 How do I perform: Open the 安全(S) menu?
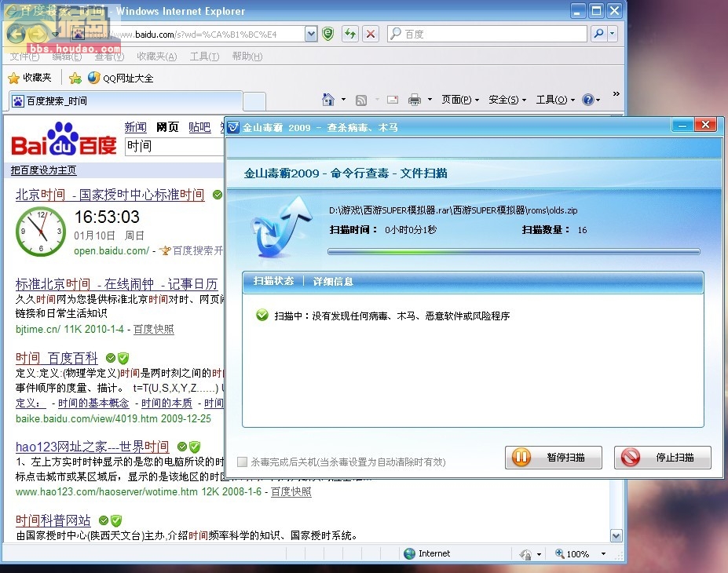click(507, 99)
